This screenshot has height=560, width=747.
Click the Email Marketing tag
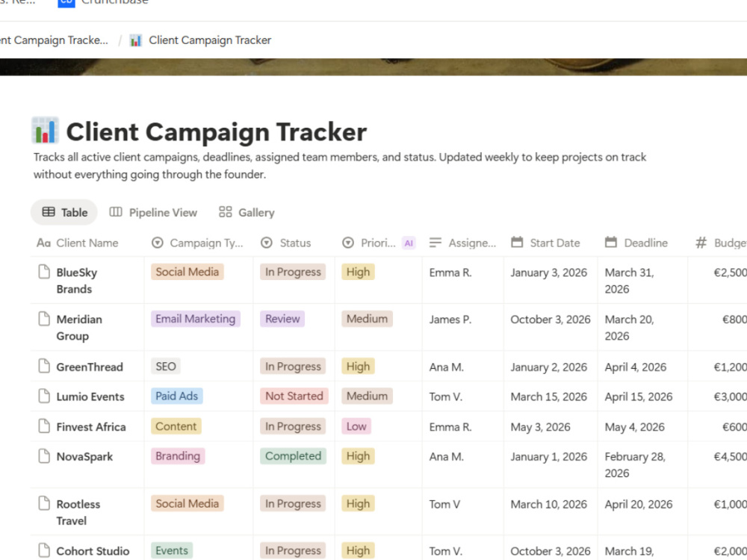195,319
